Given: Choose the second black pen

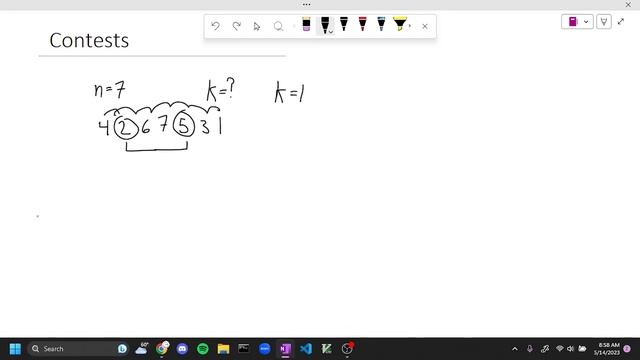Looking at the screenshot, I should (x=344, y=24).
